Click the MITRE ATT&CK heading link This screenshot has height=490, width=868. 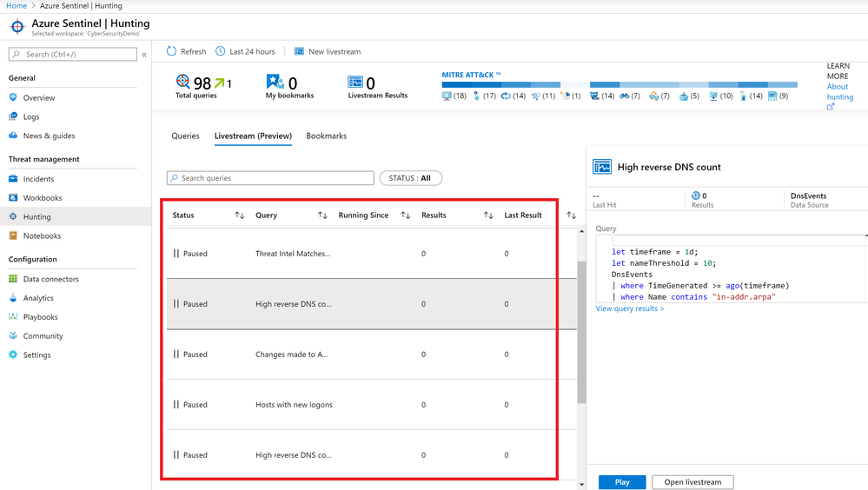coord(471,75)
